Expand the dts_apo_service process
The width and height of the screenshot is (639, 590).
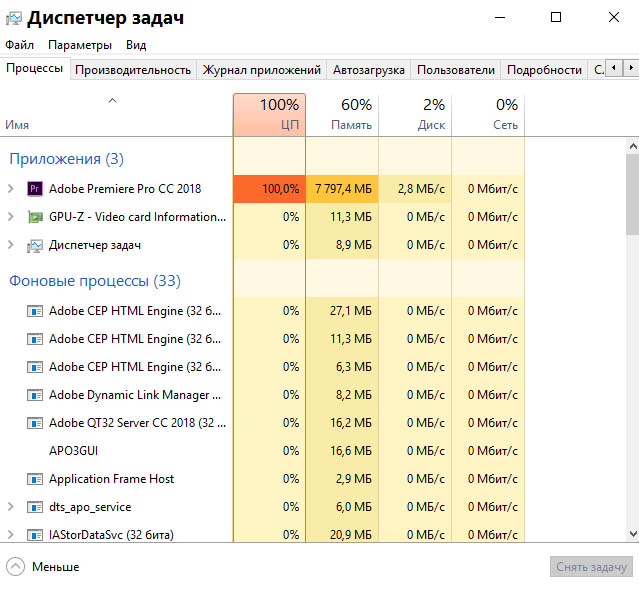click(x=11, y=507)
